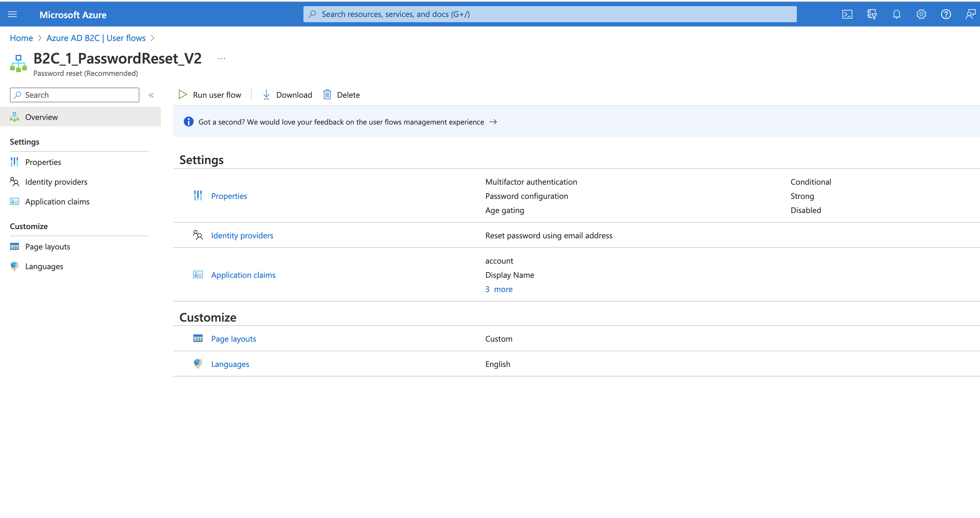Click the Multifactor authentication label
980x518 pixels.
(531, 182)
